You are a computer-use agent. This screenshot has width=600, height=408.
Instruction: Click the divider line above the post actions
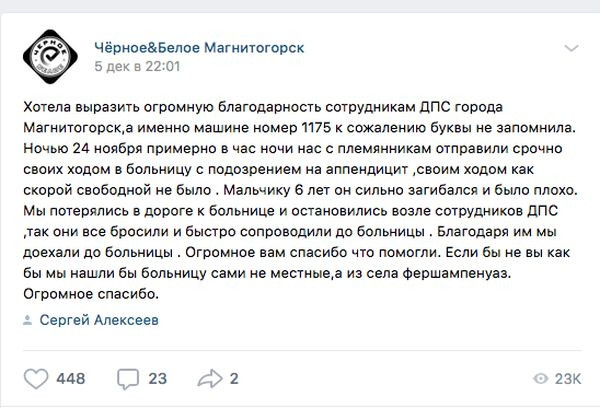click(303, 350)
